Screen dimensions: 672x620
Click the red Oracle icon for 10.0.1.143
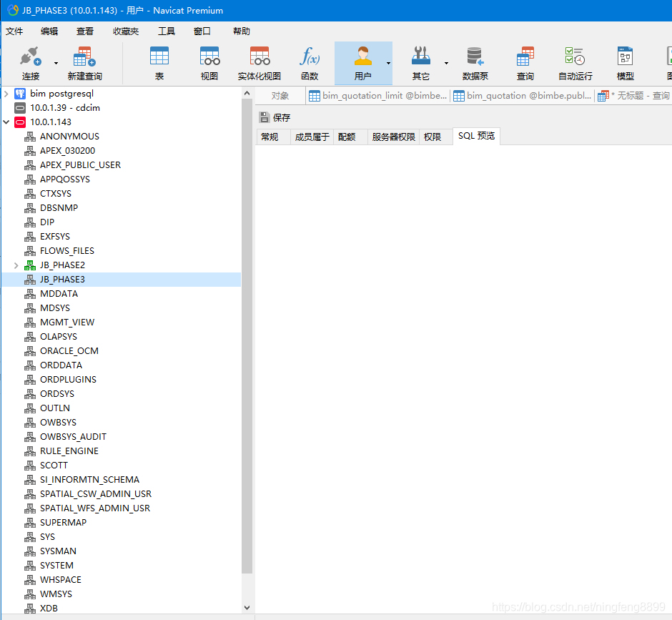tap(20, 122)
